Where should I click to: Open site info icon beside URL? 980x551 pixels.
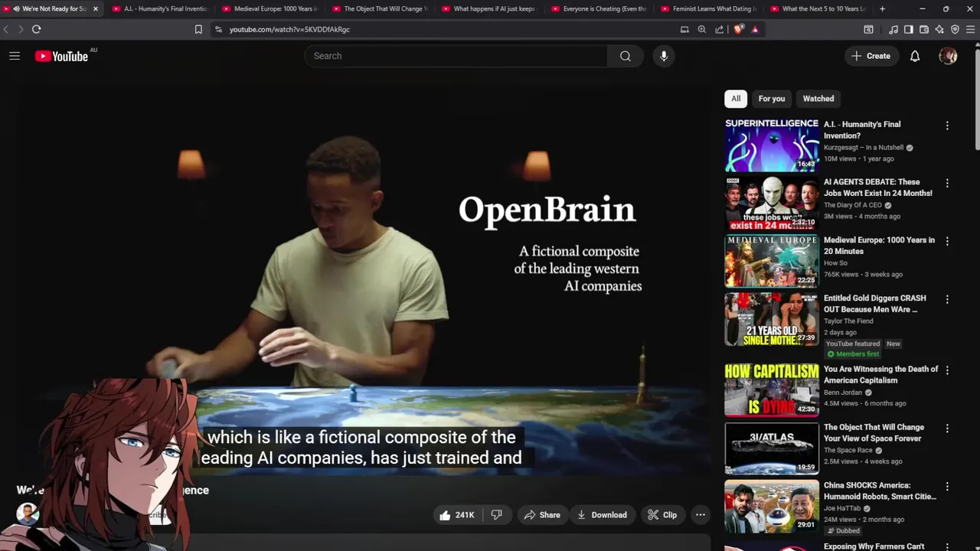[218, 29]
